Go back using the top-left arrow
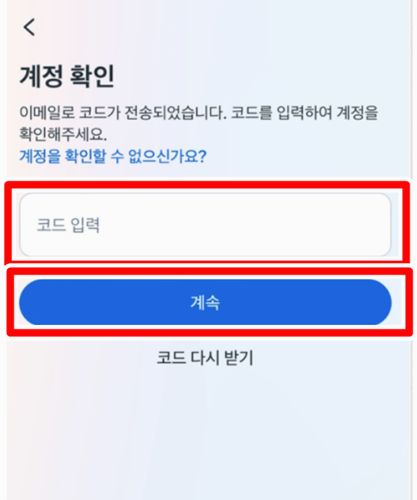Image resolution: width=417 pixels, height=500 pixels. tap(29, 27)
